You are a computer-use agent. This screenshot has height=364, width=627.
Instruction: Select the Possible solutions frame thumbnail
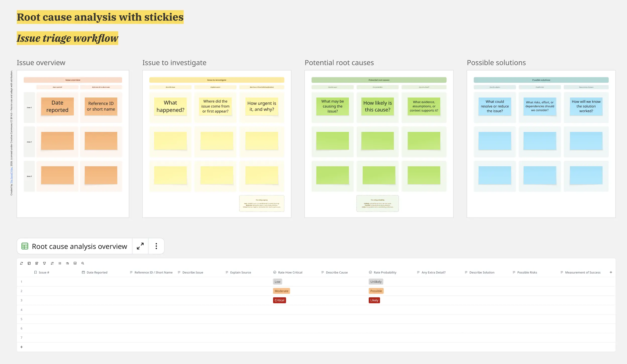[541, 144]
